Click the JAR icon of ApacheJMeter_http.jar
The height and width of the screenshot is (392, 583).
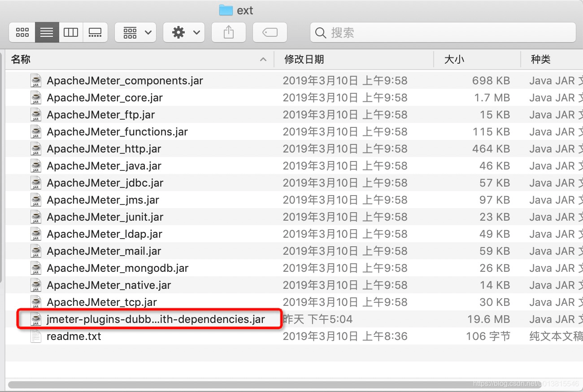pos(36,149)
